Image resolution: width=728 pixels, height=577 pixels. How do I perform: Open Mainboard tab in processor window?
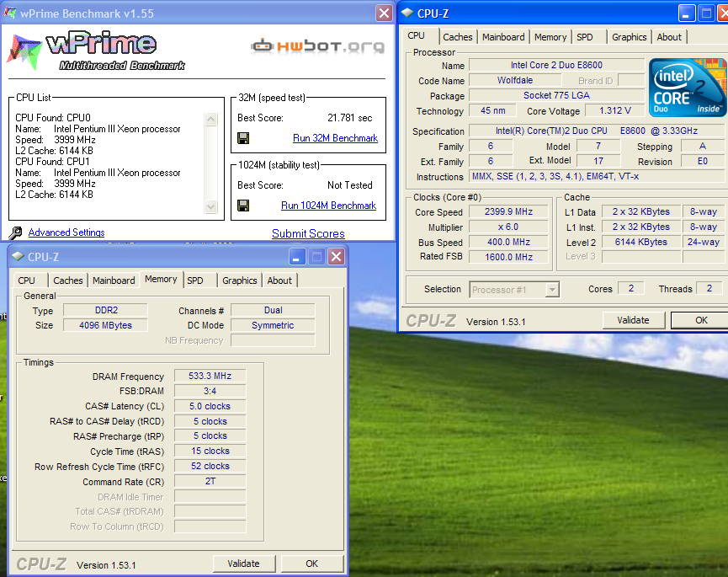(503, 37)
